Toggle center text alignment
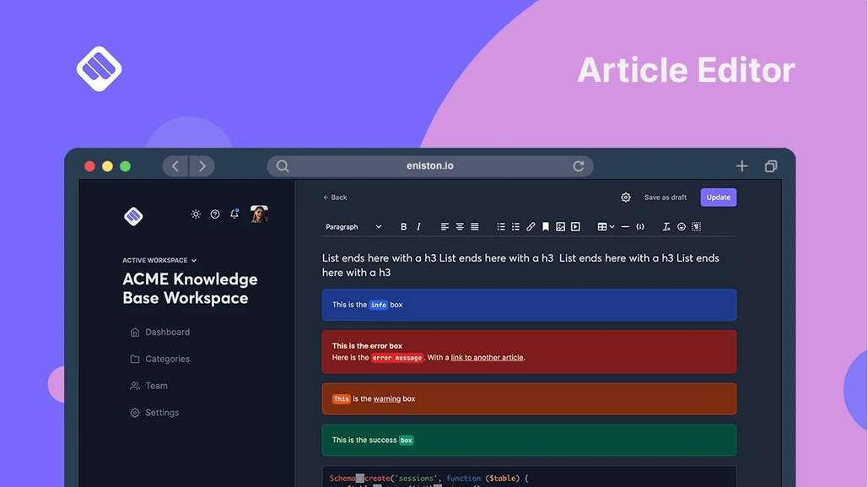868x487 pixels. (x=459, y=226)
